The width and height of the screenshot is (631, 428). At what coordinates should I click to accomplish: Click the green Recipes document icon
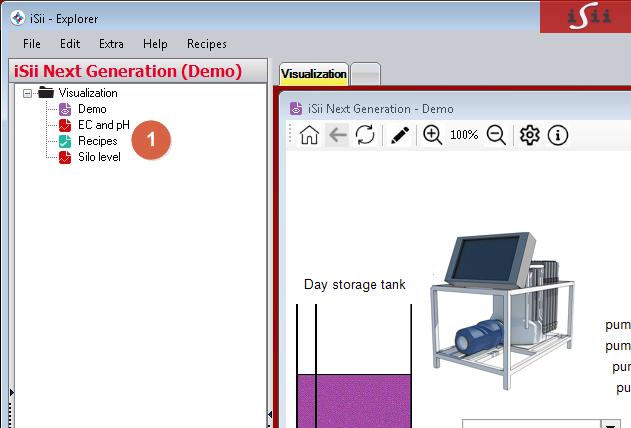(x=65, y=141)
